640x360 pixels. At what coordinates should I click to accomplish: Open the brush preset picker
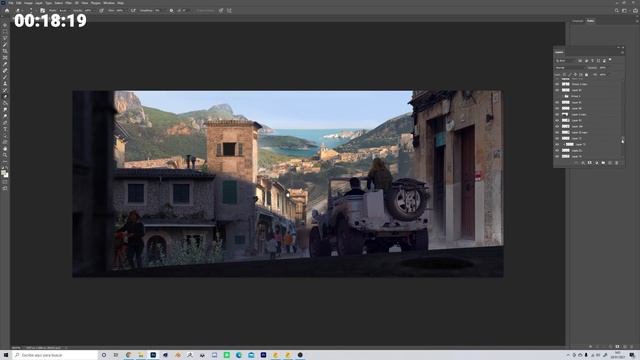click(31, 11)
